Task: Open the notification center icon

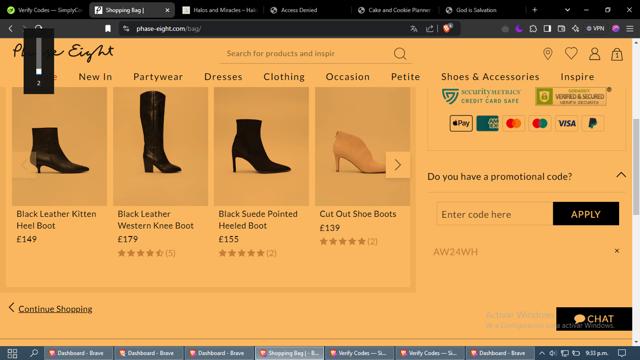Action: point(622,353)
